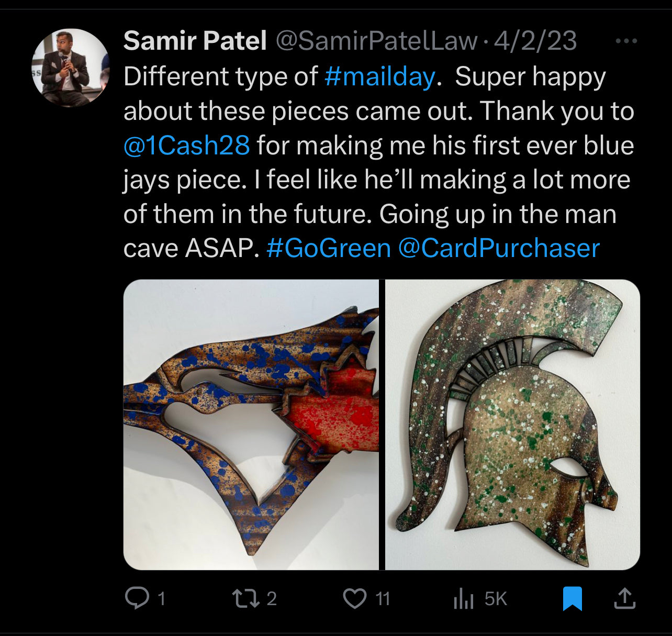
Task: Visit the @CardPurchaser mentioned profile
Action: (x=499, y=248)
